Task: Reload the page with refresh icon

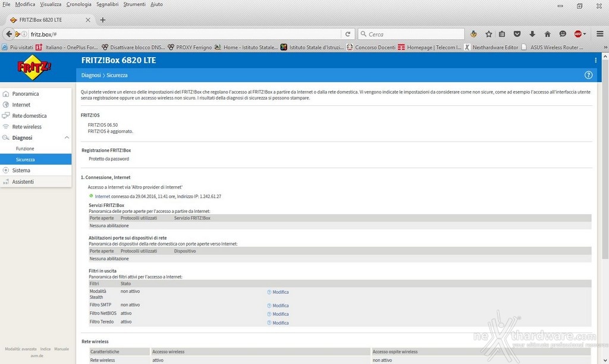Action: click(348, 34)
